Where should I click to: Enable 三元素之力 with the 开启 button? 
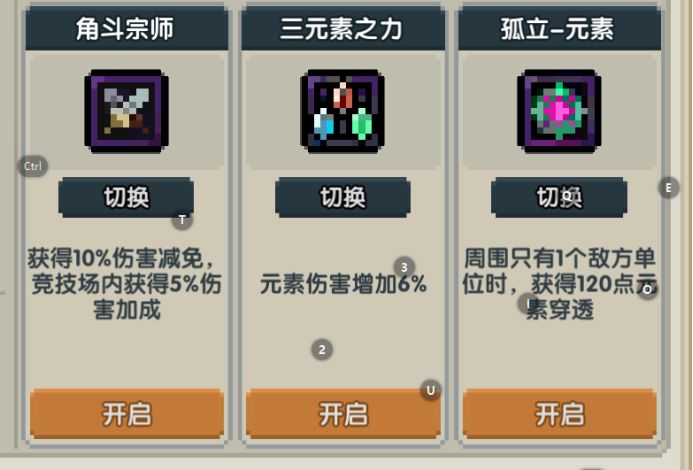(343, 414)
